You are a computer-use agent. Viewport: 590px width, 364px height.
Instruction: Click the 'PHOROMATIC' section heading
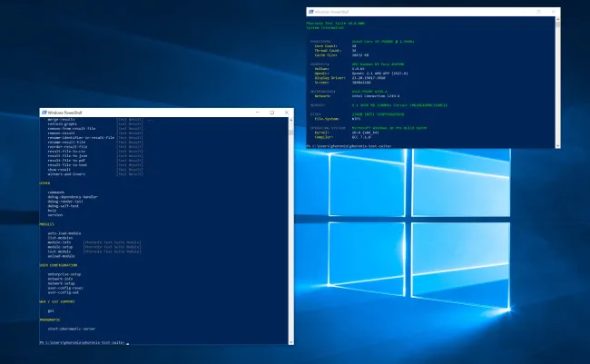pyautogui.click(x=50, y=320)
